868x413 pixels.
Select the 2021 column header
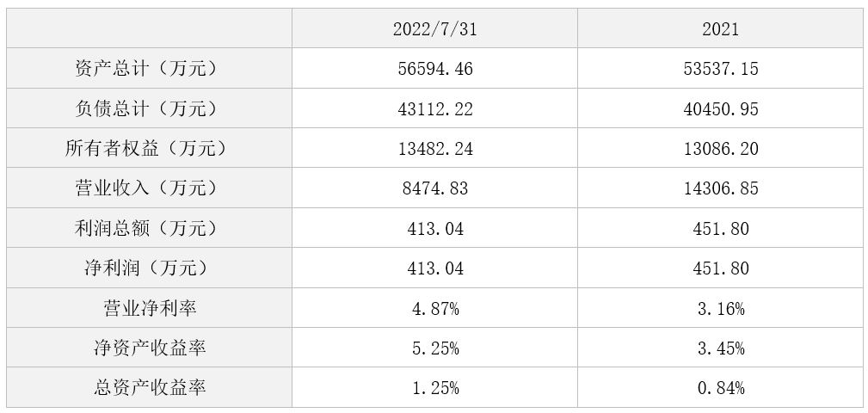(x=720, y=28)
